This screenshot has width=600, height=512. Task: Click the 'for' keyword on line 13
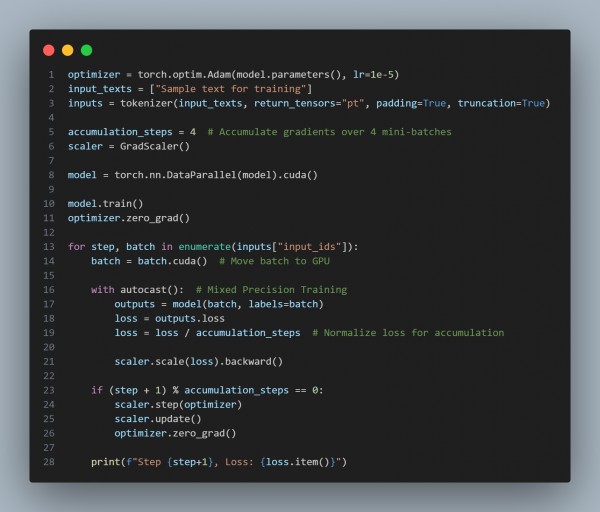(76, 247)
